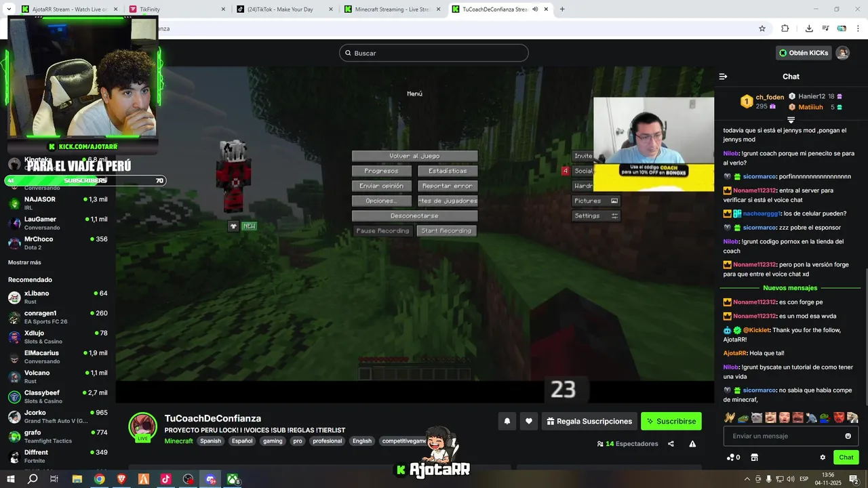Viewport: 868px width, 488px height.
Task: Open the browser Downloads icon
Action: click(809, 28)
